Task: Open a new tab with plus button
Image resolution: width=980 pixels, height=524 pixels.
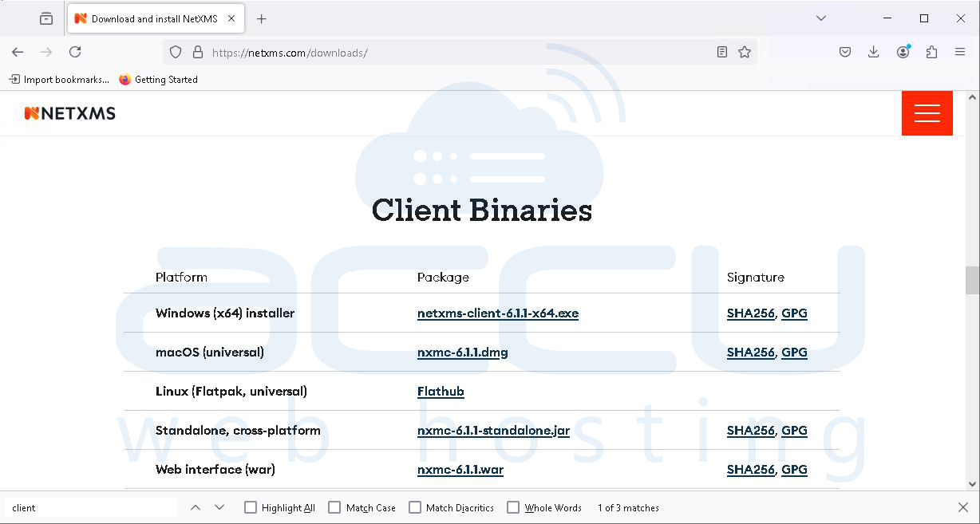Action: [261, 18]
